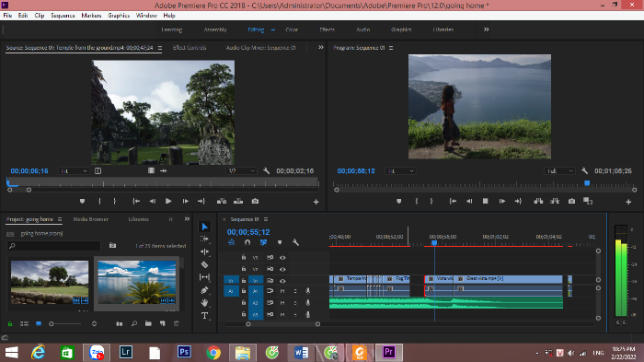Open Program monitor settings wrench
Screen dimensions: 644x362
[x=584, y=170]
